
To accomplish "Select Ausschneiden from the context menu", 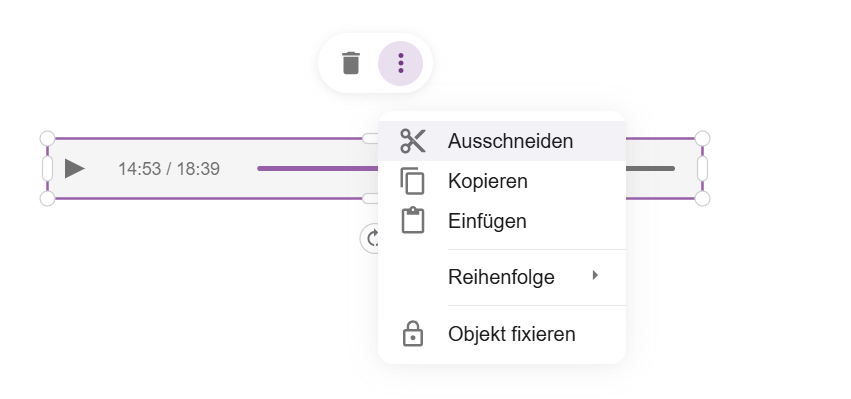I will [x=502, y=141].
